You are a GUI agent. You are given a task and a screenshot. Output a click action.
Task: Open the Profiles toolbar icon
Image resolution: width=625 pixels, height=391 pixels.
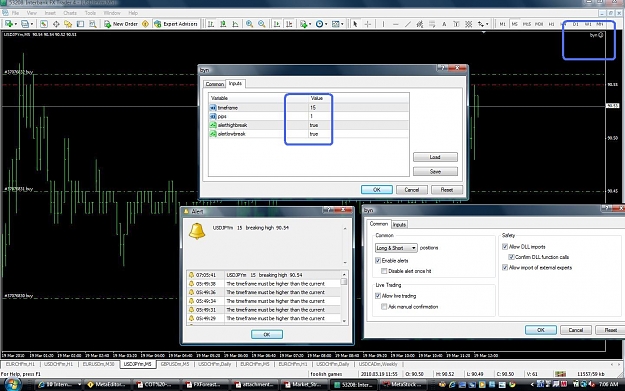(x=25, y=24)
